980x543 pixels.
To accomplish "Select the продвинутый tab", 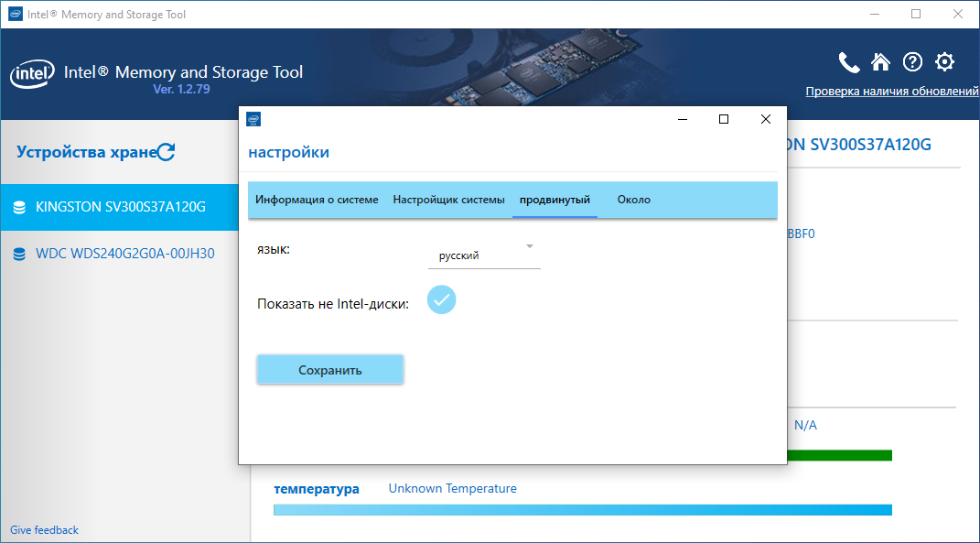I will [555, 200].
